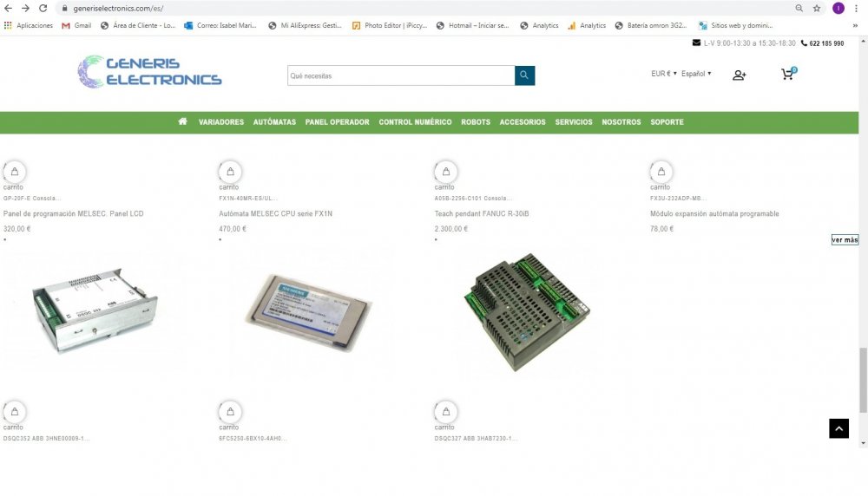Image resolution: width=868 pixels, height=496 pixels.
Task: Focus the Qué necesitas search field
Action: [x=401, y=75]
